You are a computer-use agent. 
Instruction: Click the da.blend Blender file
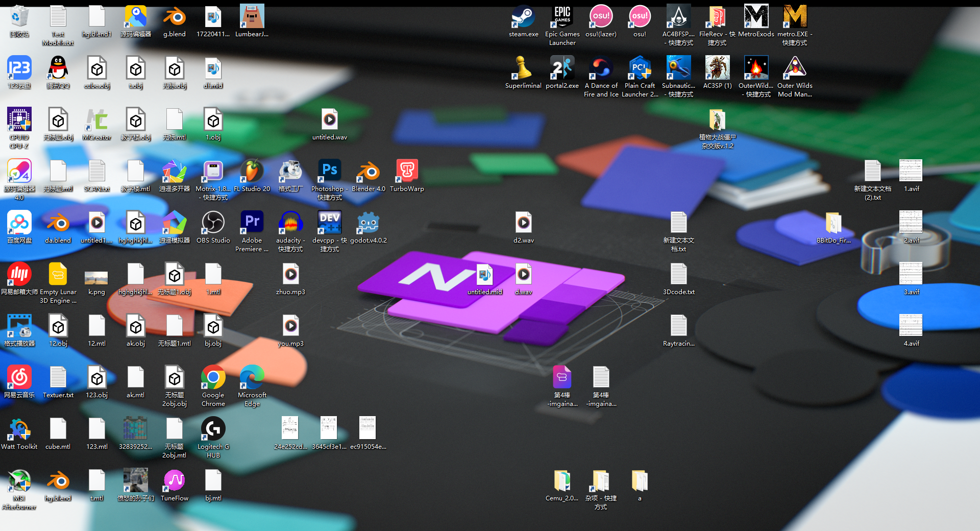[x=58, y=223]
